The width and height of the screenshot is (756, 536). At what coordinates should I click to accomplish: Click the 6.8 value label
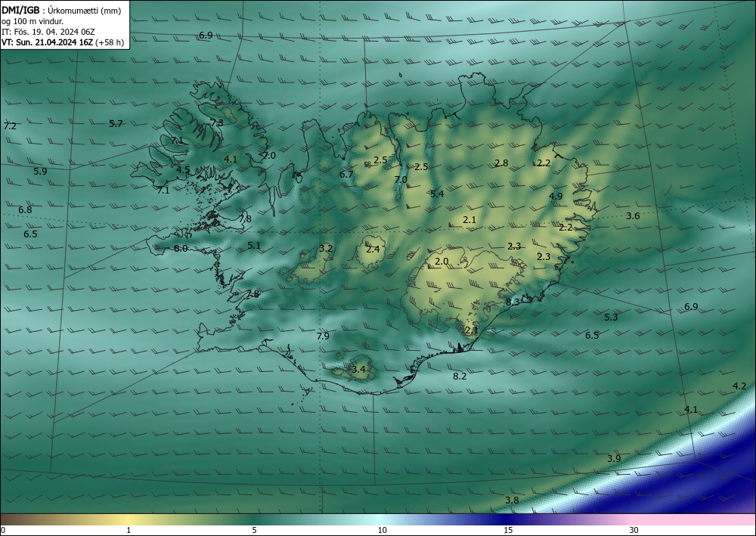click(25, 209)
